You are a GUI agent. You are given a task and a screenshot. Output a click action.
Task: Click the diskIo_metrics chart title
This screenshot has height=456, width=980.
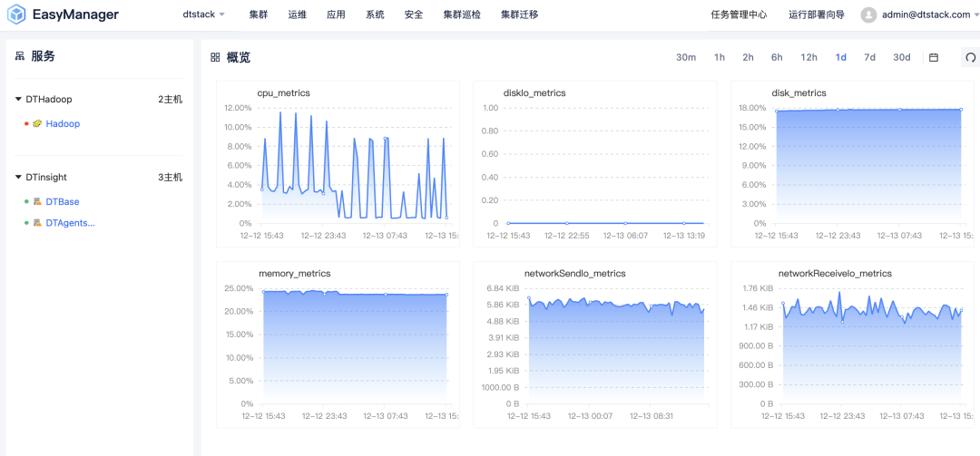(x=534, y=93)
